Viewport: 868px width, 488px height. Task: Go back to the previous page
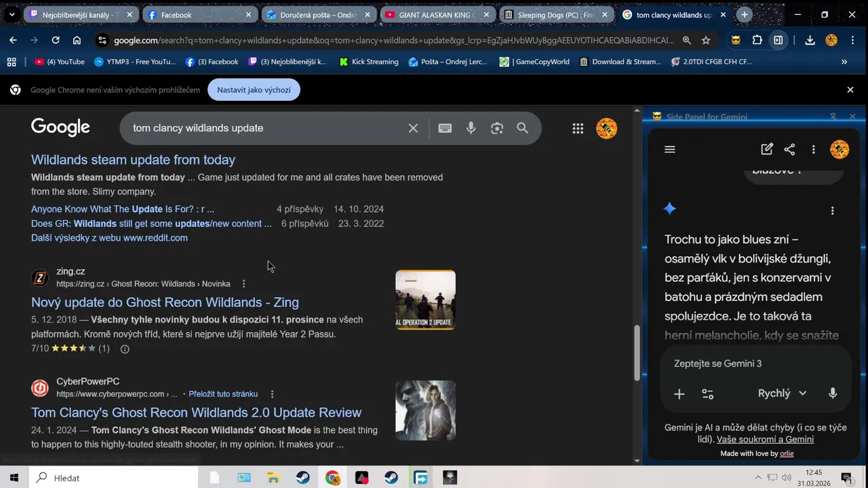coord(13,40)
